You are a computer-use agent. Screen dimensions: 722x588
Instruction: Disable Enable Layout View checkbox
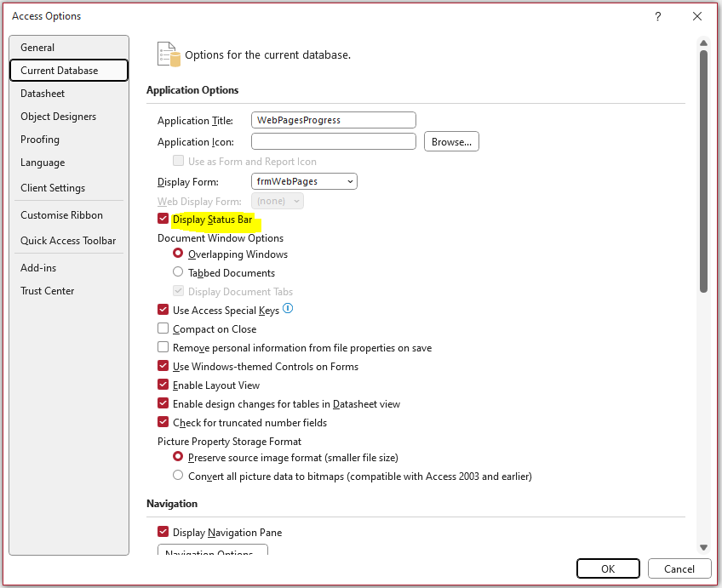pyautogui.click(x=163, y=384)
